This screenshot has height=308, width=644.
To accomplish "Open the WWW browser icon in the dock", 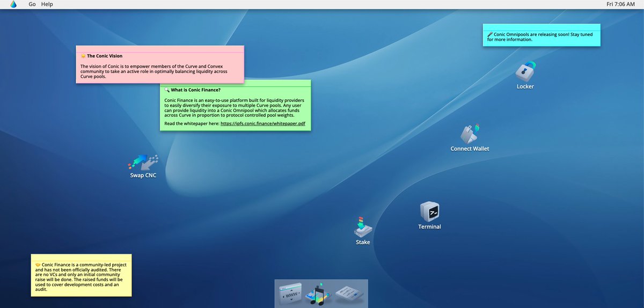I will click(290, 294).
